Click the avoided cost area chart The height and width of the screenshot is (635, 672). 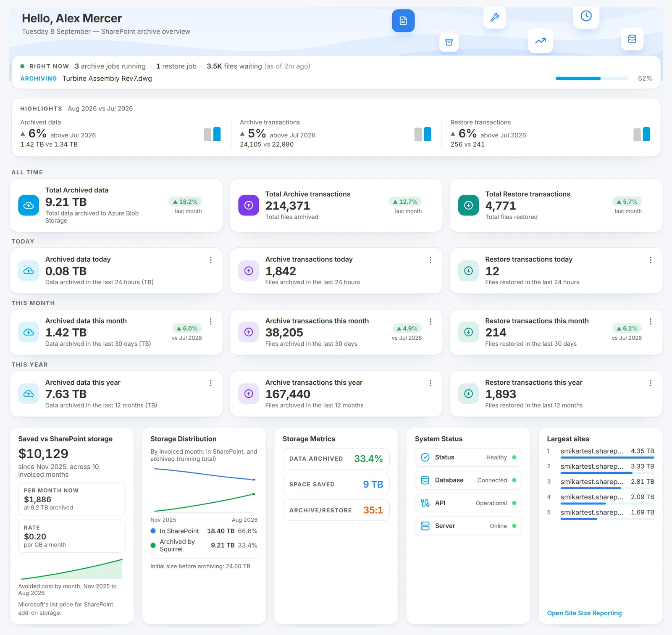point(72,569)
